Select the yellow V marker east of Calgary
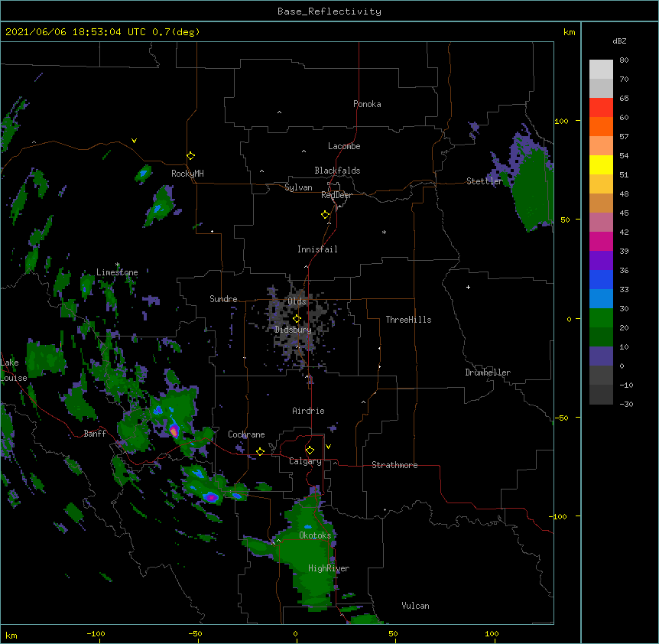The image size is (659, 644). click(328, 447)
